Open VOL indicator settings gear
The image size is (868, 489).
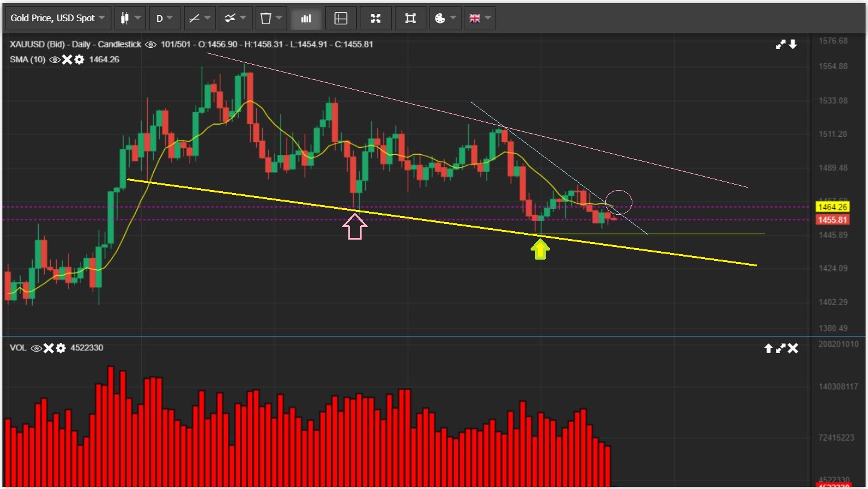coord(61,348)
